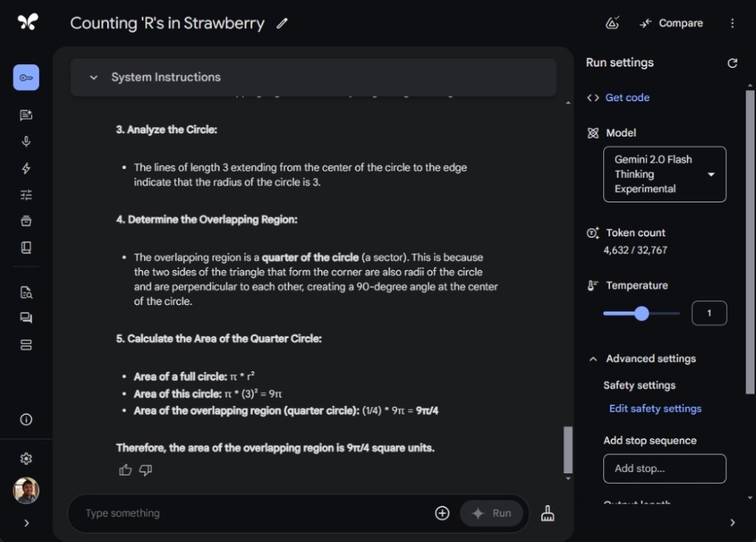Open the Library icon in sidebar
This screenshot has height=542, width=756.
(26, 221)
